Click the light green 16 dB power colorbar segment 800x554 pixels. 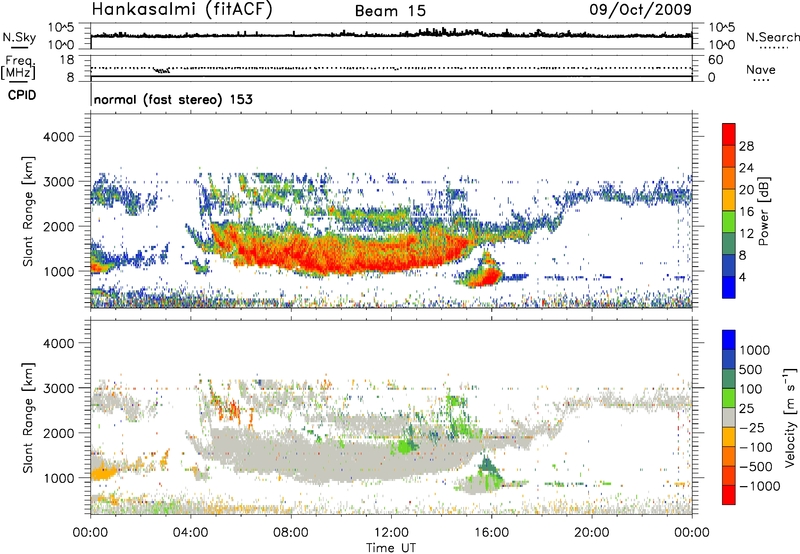click(729, 222)
